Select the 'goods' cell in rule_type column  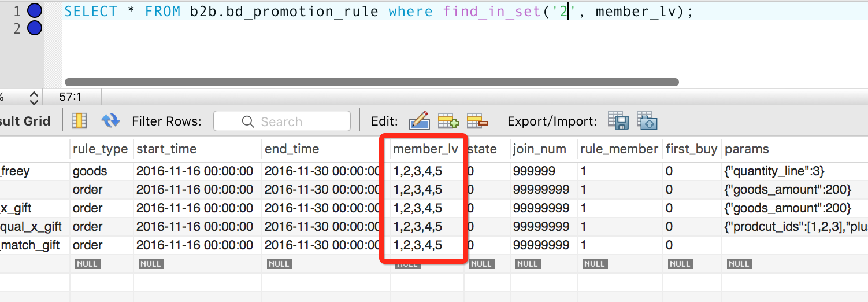(x=90, y=171)
